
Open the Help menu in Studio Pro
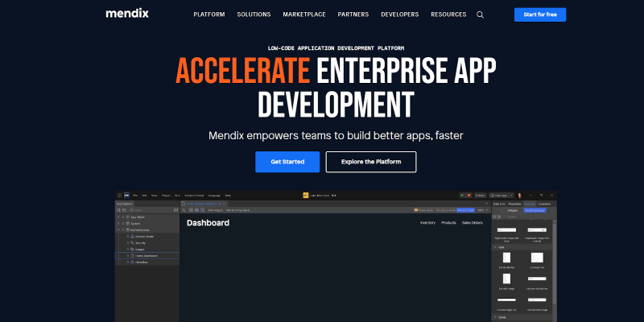click(x=228, y=196)
